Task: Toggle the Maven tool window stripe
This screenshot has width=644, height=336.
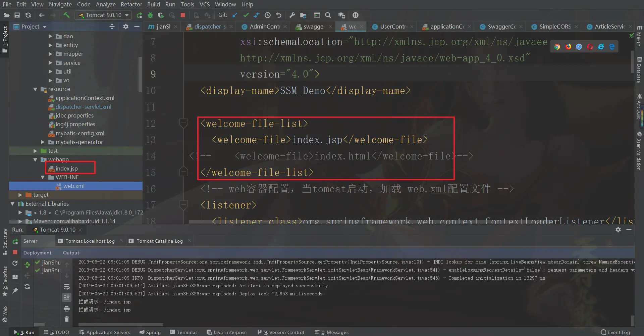Action: tap(639, 36)
